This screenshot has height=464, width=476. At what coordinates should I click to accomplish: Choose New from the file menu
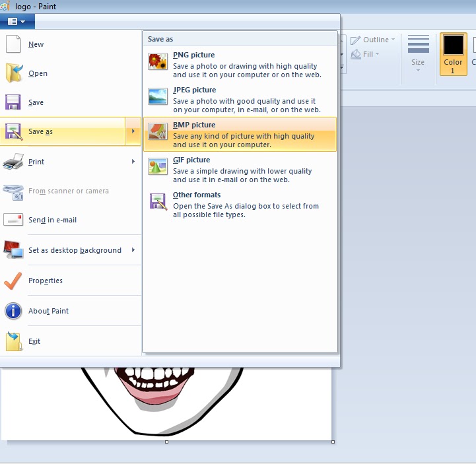pos(71,44)
